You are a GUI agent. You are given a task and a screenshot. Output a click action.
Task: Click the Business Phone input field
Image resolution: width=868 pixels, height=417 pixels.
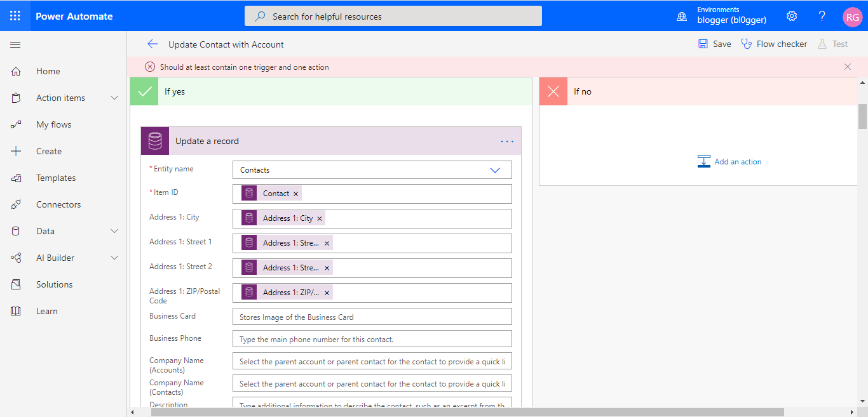372,339
